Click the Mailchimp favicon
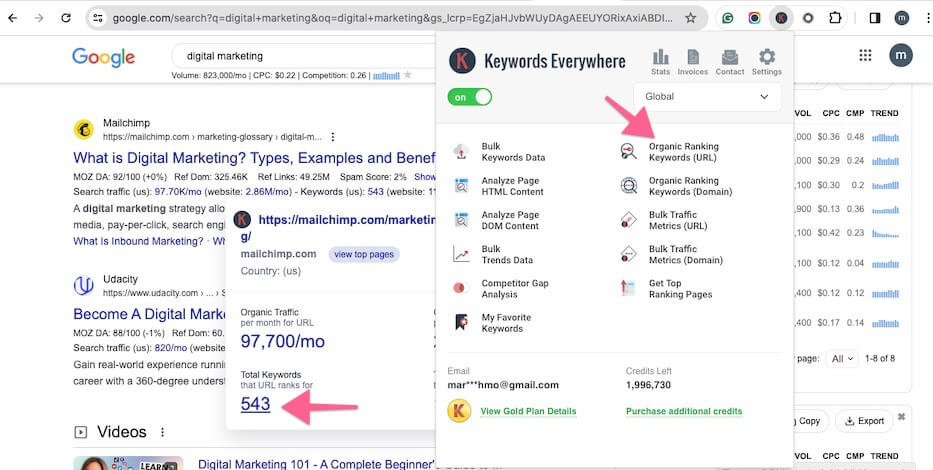The width and height of the screenshot is (933, 470). click(x=84, y=130)
